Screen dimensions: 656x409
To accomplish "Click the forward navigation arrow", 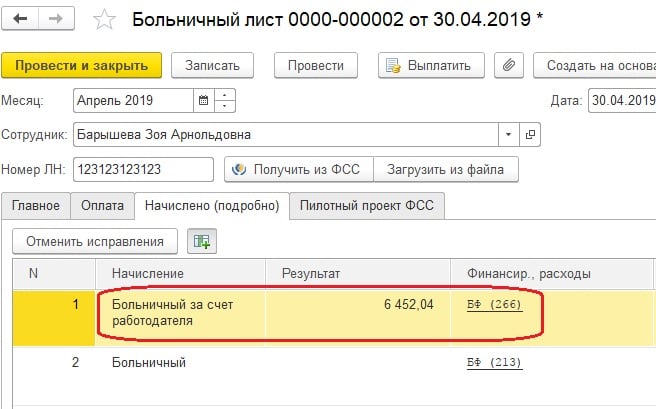I will point(55,19).
